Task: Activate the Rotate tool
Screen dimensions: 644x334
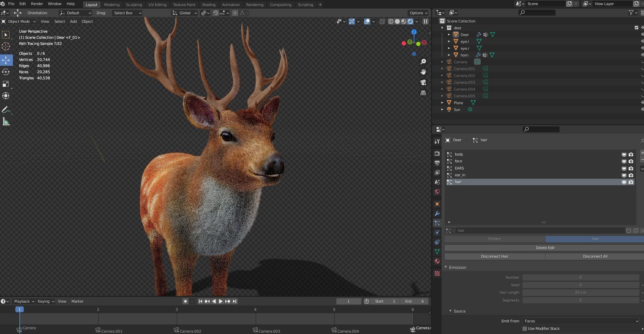Action: pos(6,72)
